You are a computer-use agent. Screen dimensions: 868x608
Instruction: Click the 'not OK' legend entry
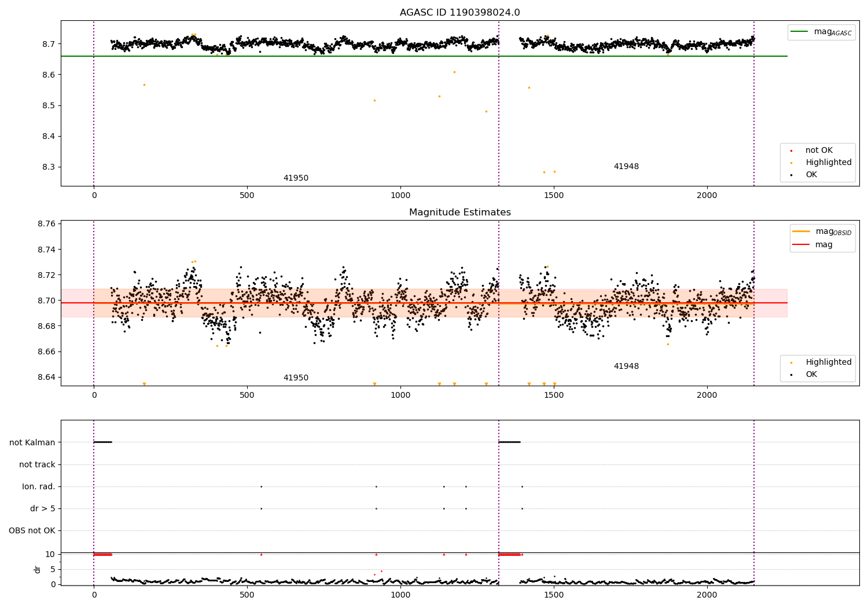(x=818, y=151)
